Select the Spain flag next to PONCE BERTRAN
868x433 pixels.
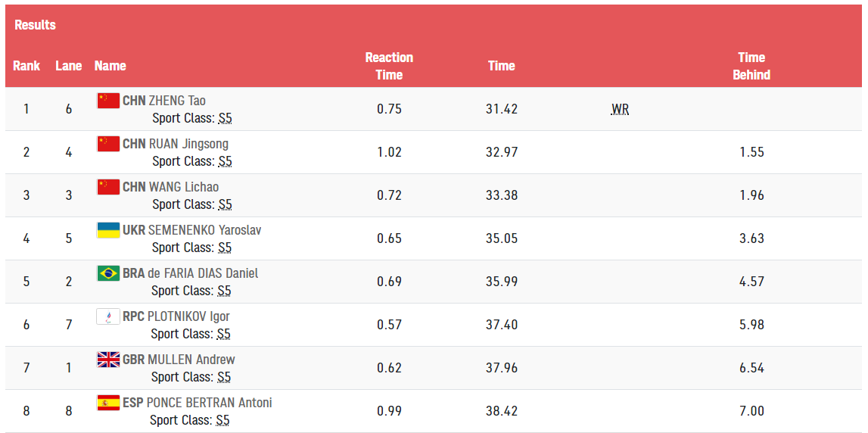tap(108, 403)
